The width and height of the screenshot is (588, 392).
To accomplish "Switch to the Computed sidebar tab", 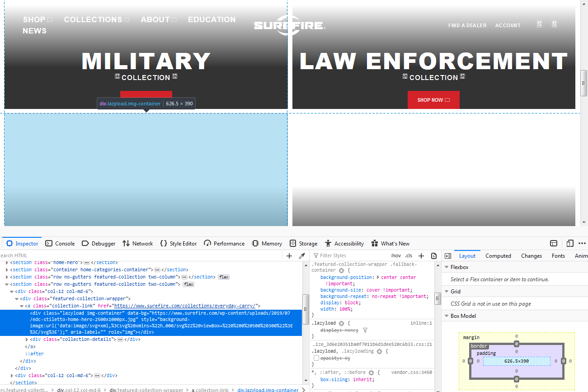I will pos(498,256).
